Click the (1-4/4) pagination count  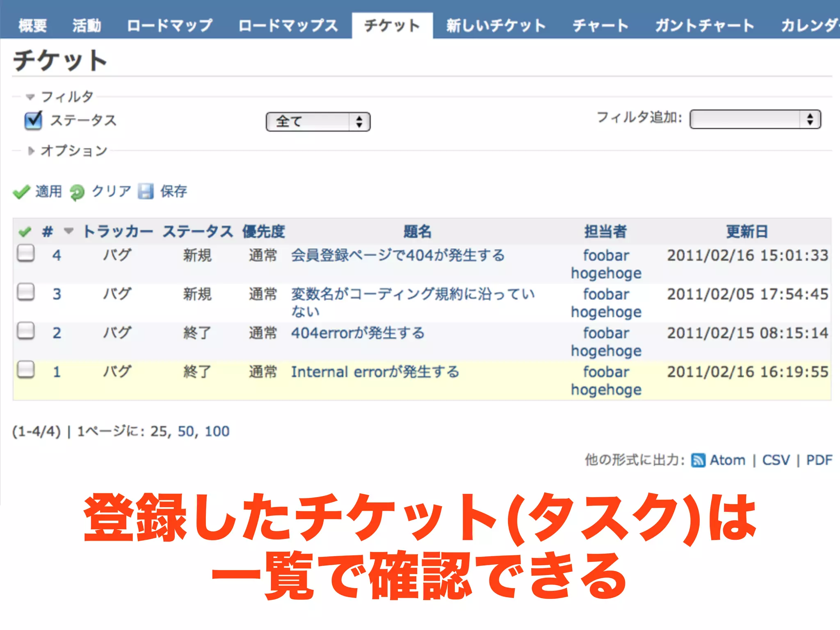pos(37,431)
